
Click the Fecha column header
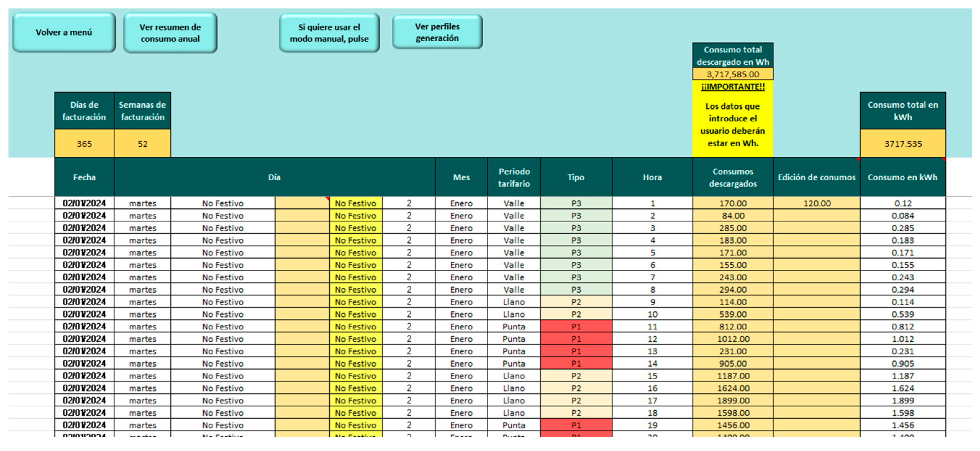(84, 177)
